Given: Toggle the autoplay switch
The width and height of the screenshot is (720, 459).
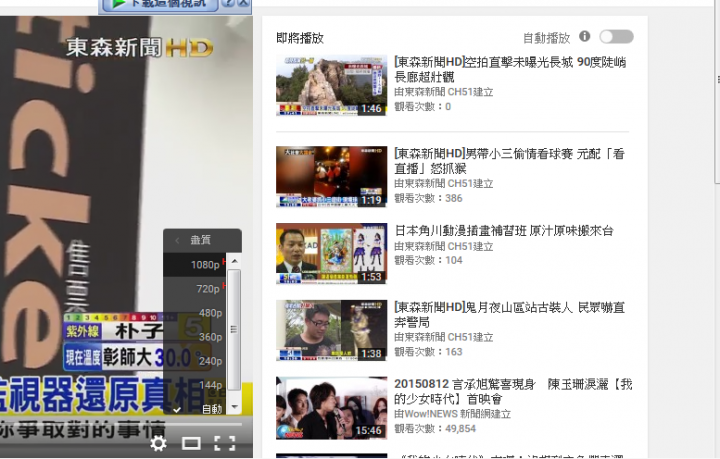Looking at the screenshot, I should pos(616,37).
